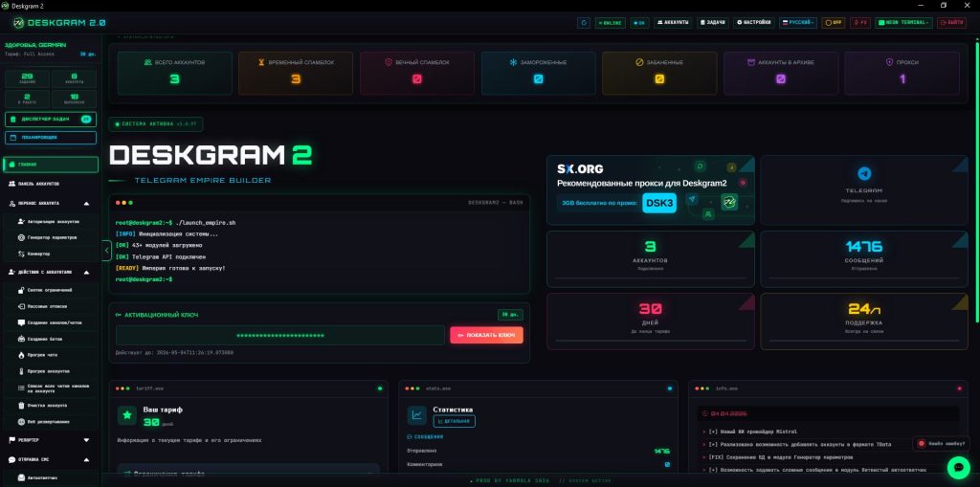Toggle the ONLINE status indicator
Screen dimensions: 980x487
610,23
